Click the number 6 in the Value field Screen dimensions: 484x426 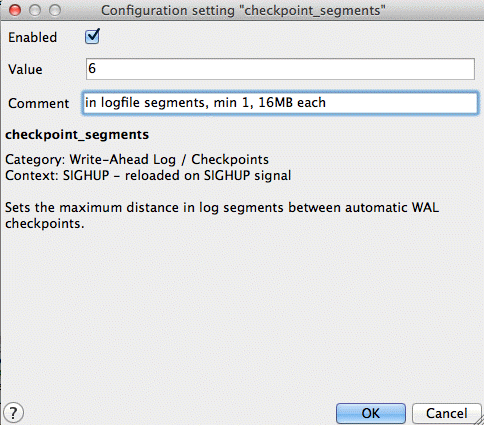(x=92, y=69)
